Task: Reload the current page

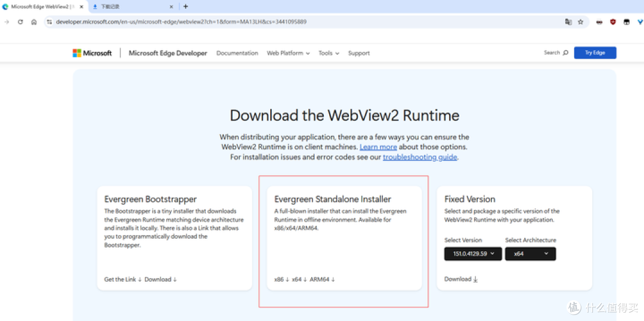Action: click(x=20, y=22)
